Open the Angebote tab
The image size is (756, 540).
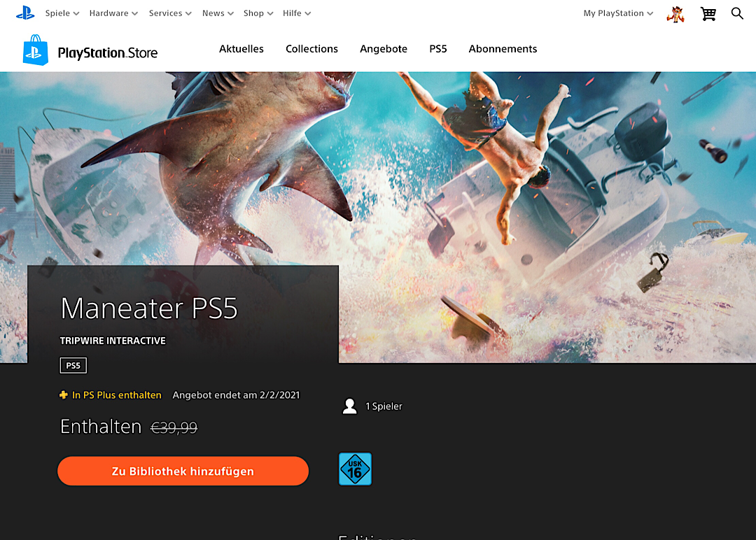(x=384, y=49)
